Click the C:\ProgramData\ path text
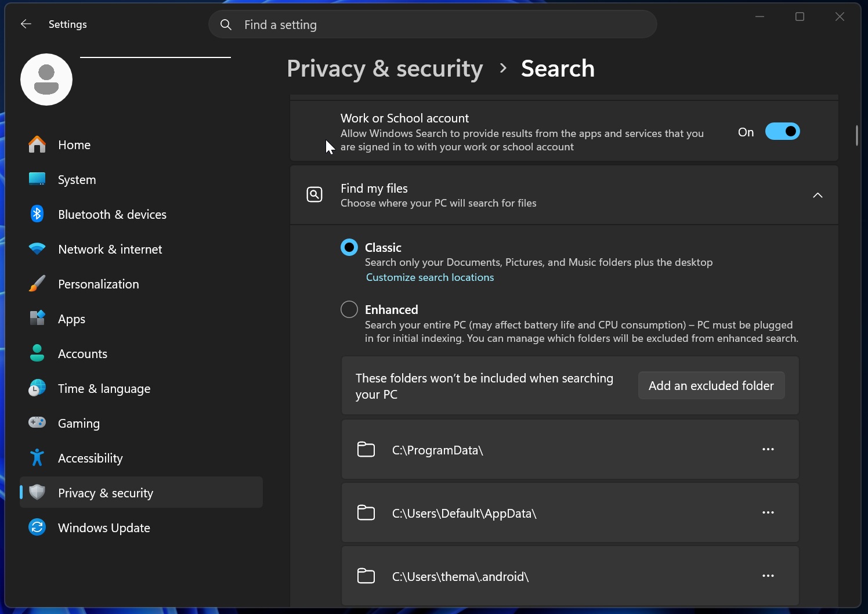 click(437, 450)
